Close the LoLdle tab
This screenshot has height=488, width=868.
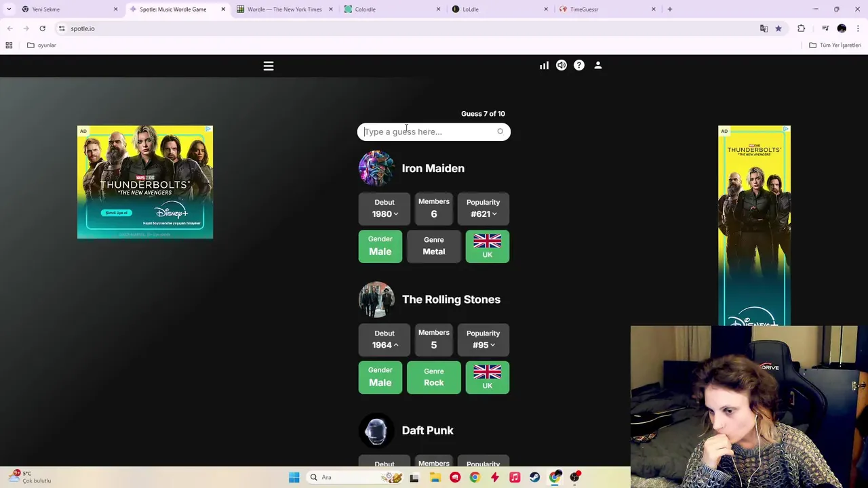[x=546, y=9]
